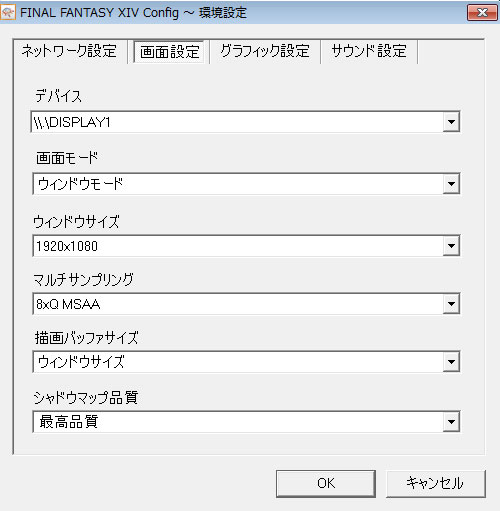Click the キャンセル button
Image resolution: width=500 pixels, height=511 pixels.
pos(435,483)
